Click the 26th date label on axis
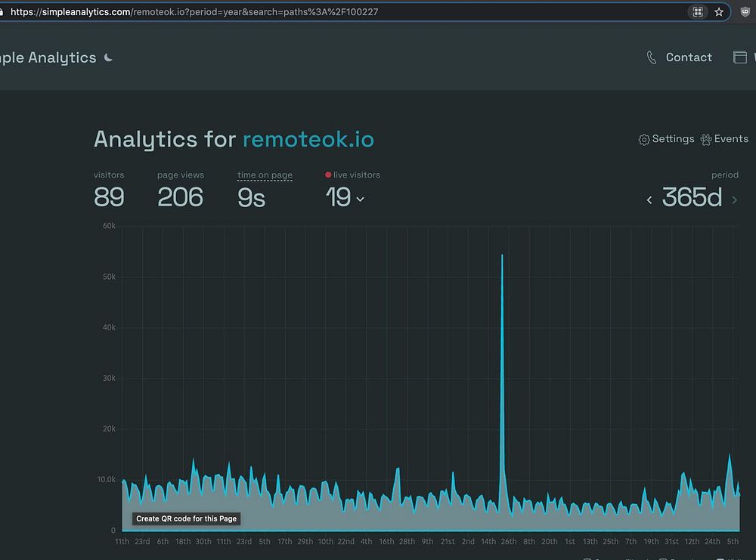This screenshot has width=756, height=560. 509,541
